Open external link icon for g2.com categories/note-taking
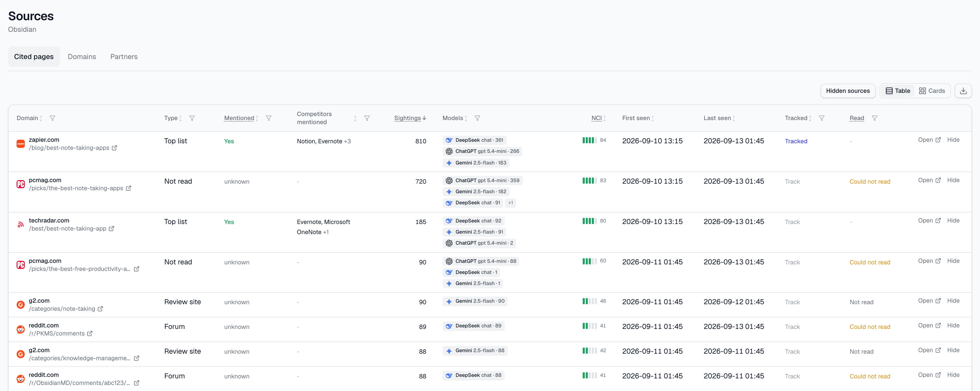 pyautogui.click(x=101, y=309)
